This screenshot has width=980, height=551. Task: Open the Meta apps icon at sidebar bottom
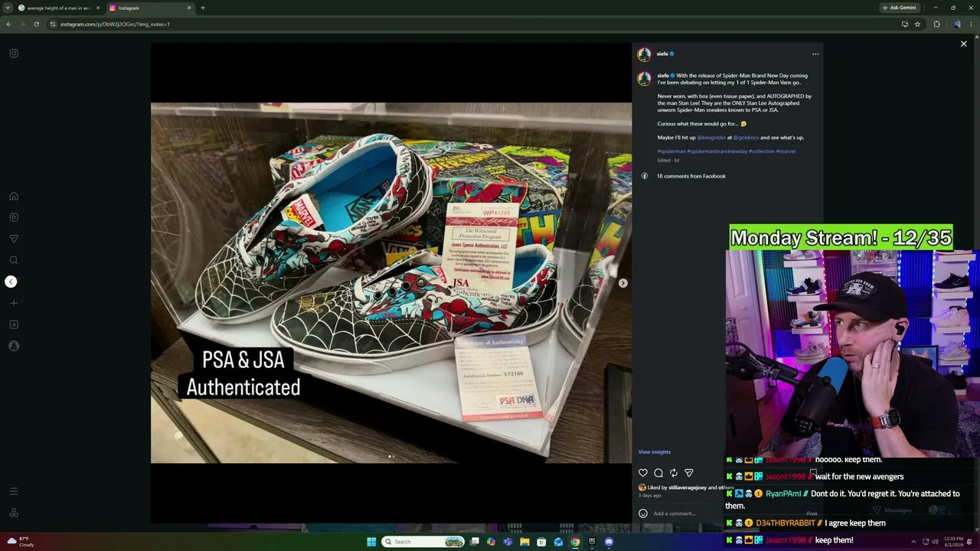coord(14,513)
